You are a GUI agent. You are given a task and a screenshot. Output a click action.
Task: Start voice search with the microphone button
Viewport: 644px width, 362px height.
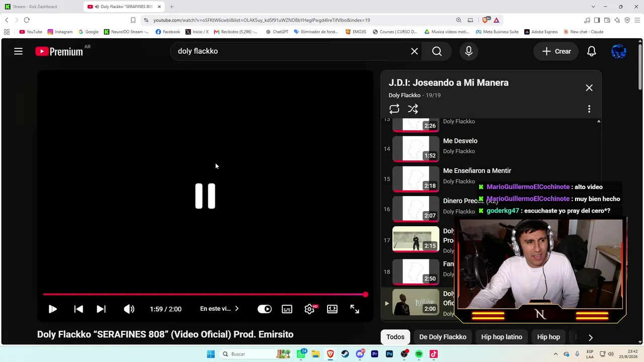point(469,51)
